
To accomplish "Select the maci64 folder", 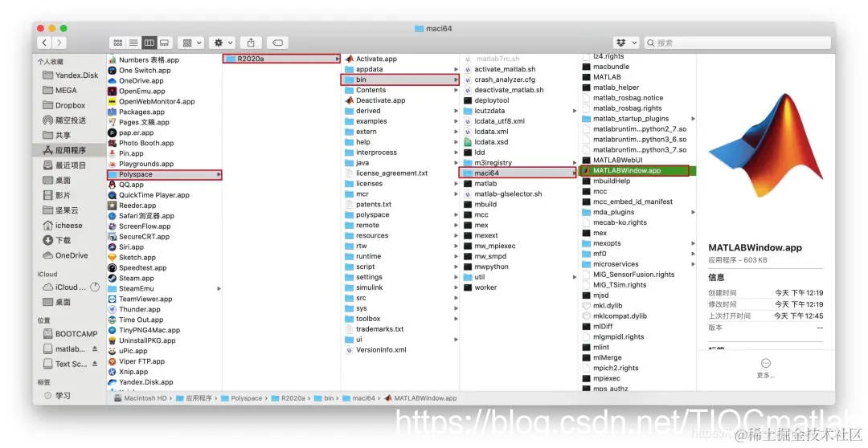I will tap(518, 173).
